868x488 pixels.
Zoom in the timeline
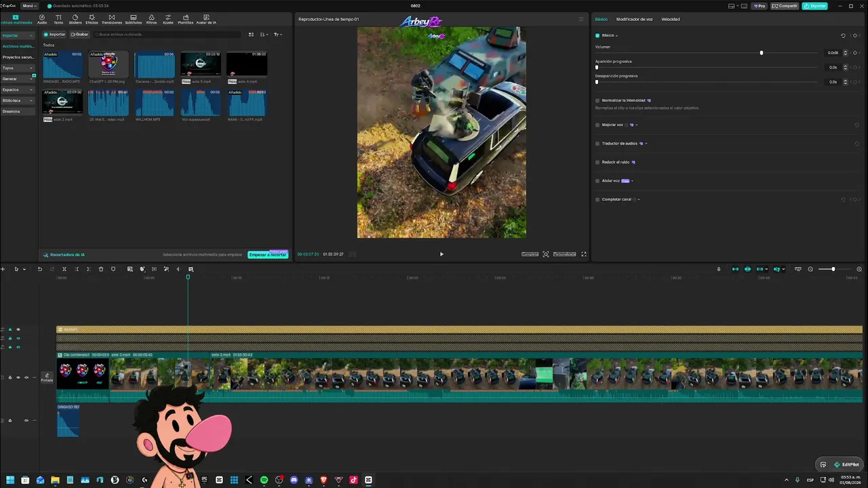(859, 269)
